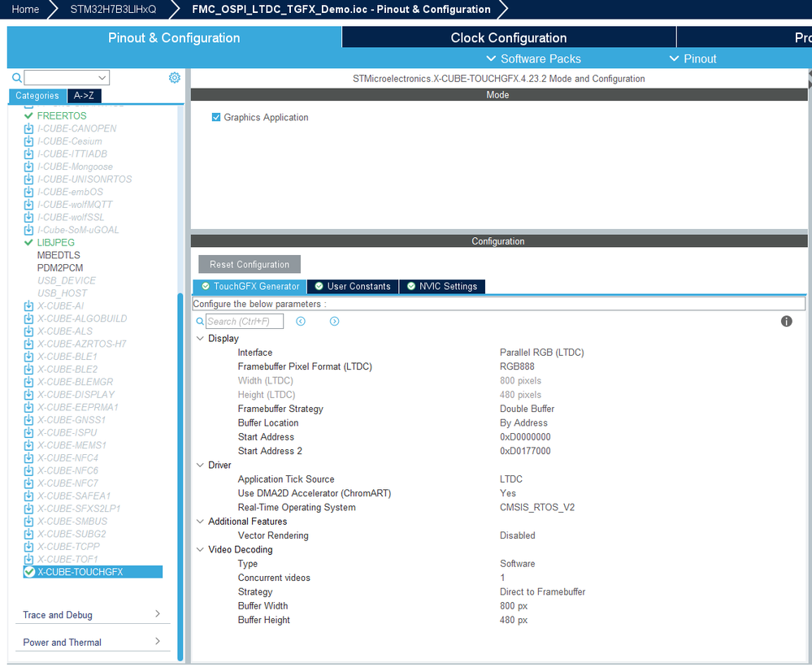Click download icon next to I-CUBE-Cesium
Image resolution: width=812 pixels, height=667 pixels.
tap(29, 141)
